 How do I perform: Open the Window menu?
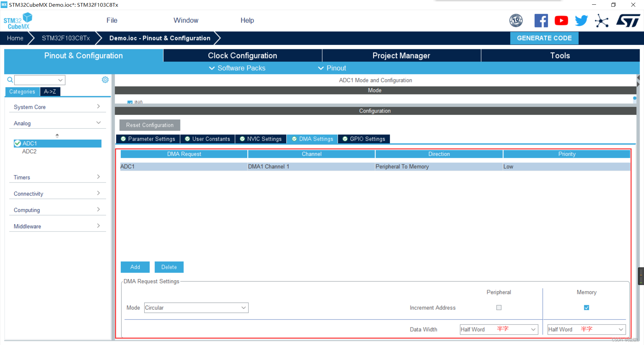(186, 20)
